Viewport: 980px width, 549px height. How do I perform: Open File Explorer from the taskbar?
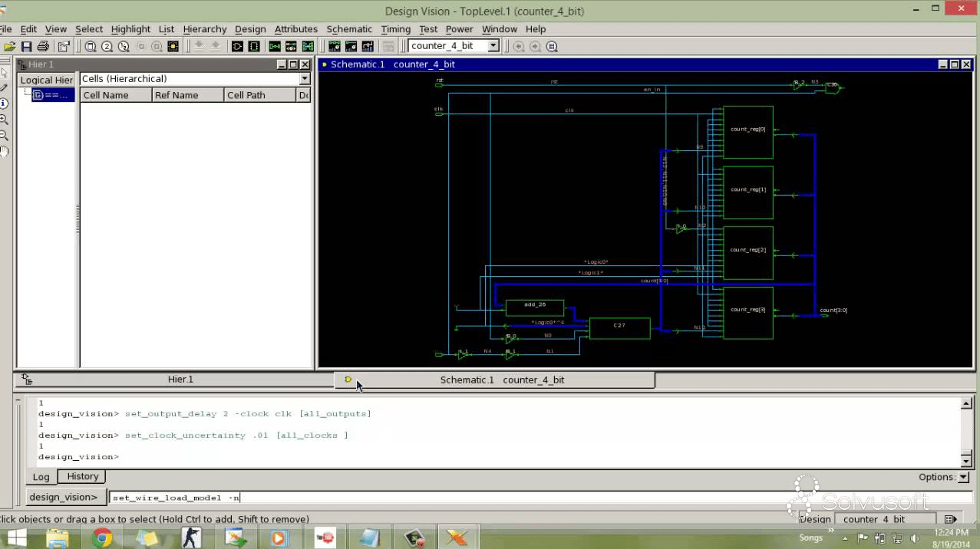coord(58,537)
